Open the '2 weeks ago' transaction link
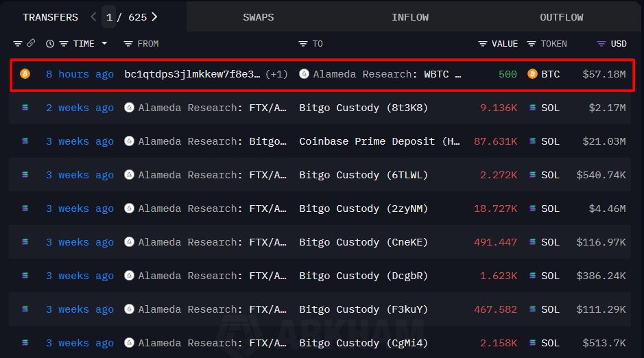Screen dimensions: 644x358 [x=80, y=108]
